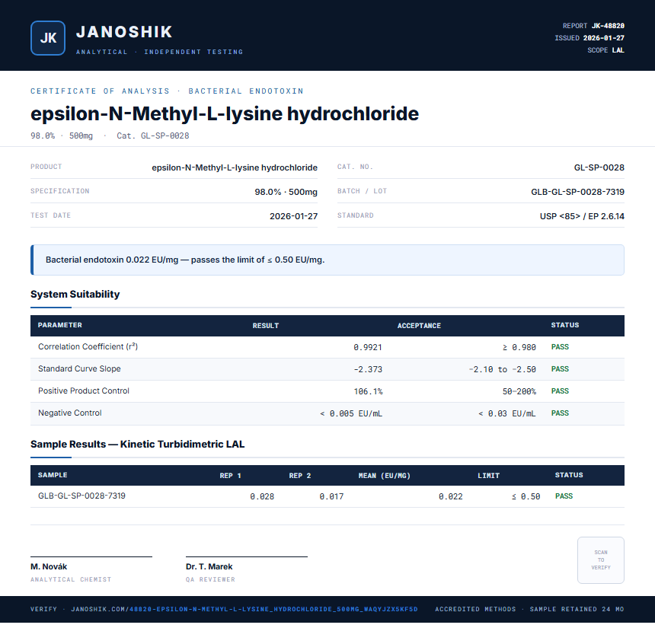Screen dimensions: 655x644
Task: Click sample name GLB-GL-SP-0028-7319 in results table
Action: [x=82, y=496]
